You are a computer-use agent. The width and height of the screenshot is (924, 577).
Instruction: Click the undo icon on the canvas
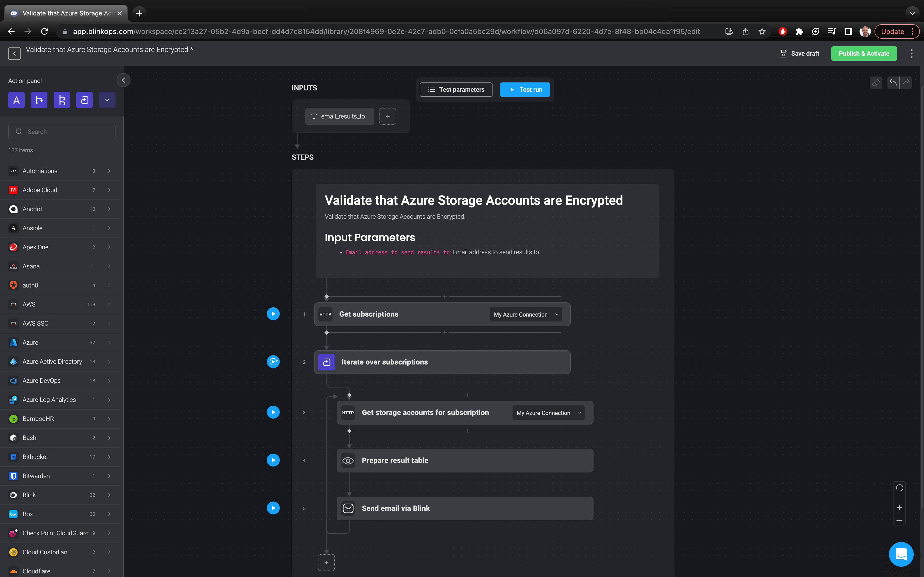pos(894,83)
